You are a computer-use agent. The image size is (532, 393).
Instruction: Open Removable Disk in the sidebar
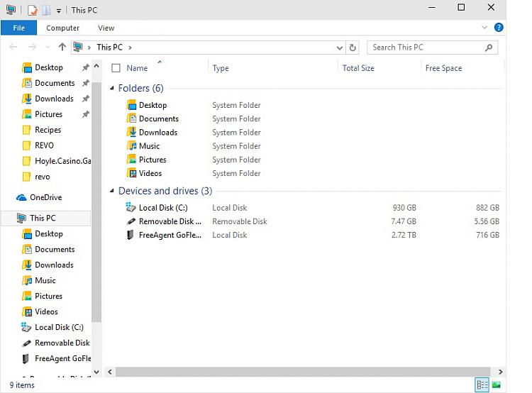click(62, 343)
